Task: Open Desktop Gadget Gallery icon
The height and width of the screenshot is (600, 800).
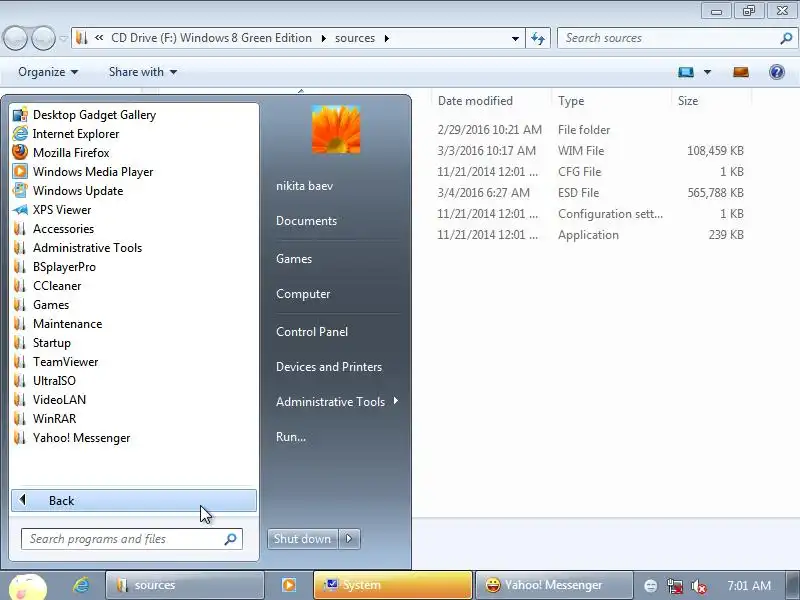Action: [x=20, y=115]
